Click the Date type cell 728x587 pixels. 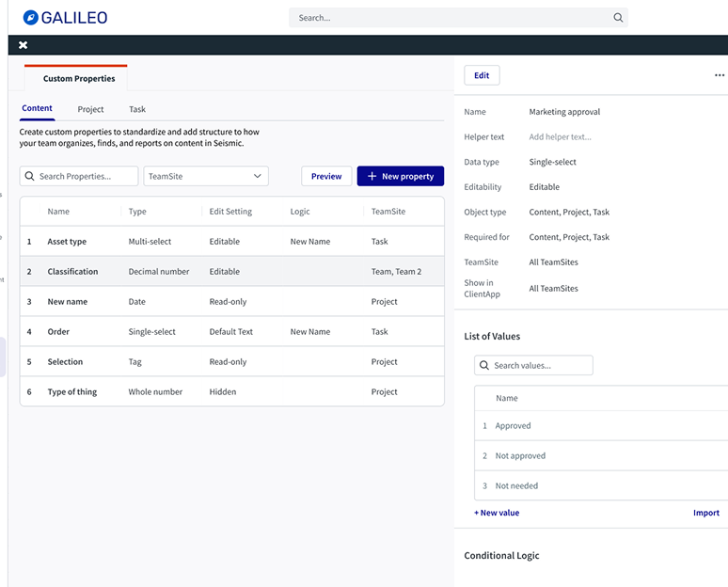(x=136, y=301)
